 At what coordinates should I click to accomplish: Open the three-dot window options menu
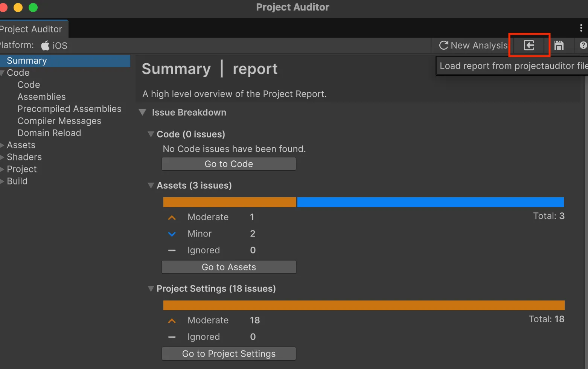coord(581,28)
